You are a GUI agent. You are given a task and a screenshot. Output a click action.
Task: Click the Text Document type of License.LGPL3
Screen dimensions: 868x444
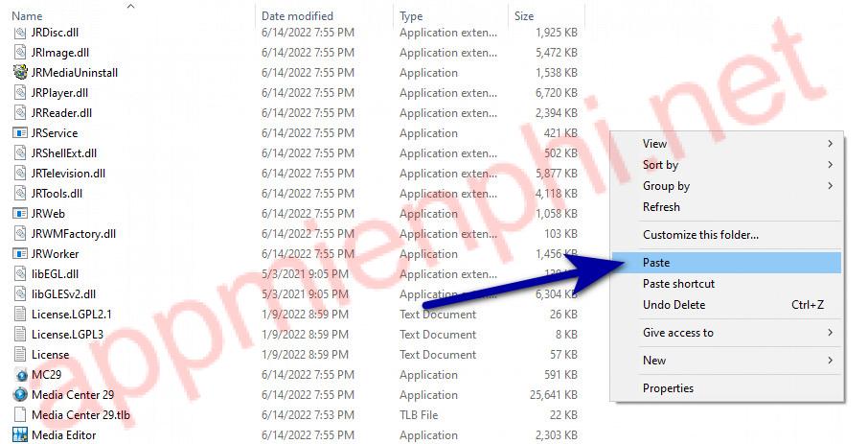pyautogui.click(x=438, y=335)
